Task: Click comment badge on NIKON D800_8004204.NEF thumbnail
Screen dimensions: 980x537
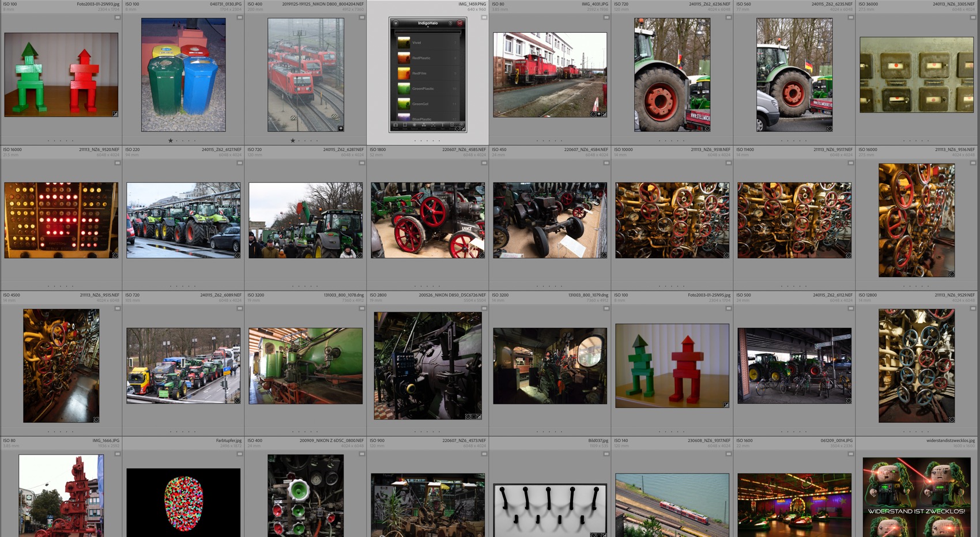Action: click(341, 128)
